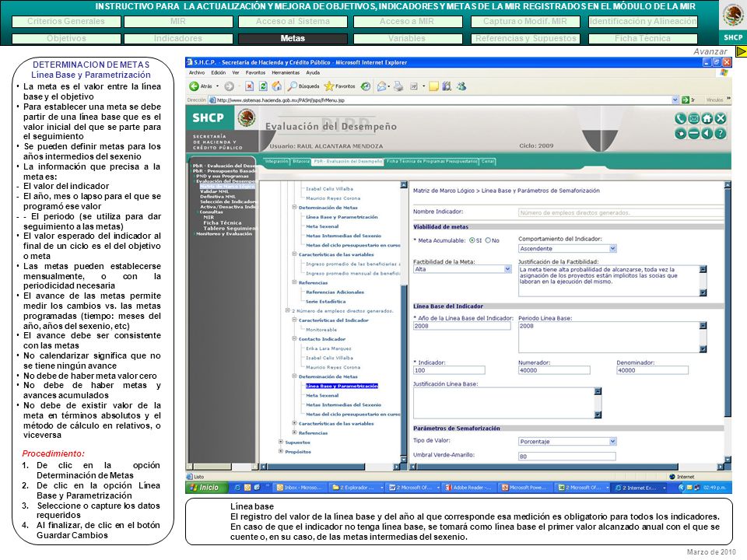Go to Ficha Técnica in the top navigation
The width and height of the screenshot is (747, 560).
click(644, 39)
